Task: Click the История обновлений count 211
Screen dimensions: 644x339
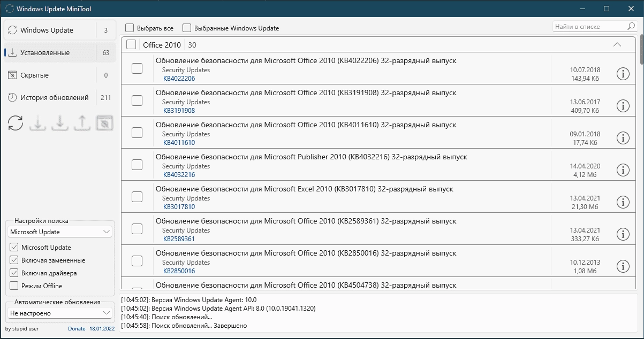Action: tap(106, 98)
